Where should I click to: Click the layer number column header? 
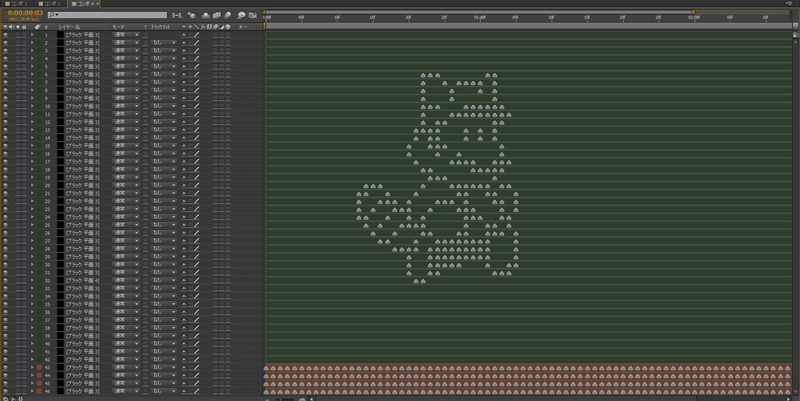[46, 27]
